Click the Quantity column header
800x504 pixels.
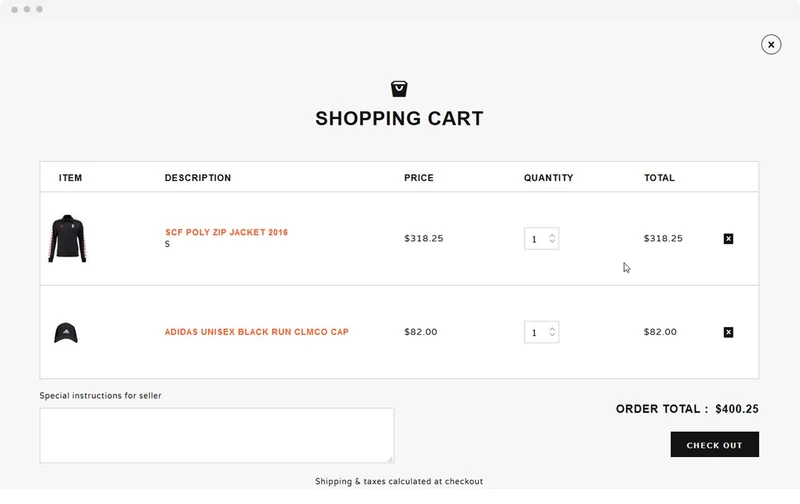548,178
